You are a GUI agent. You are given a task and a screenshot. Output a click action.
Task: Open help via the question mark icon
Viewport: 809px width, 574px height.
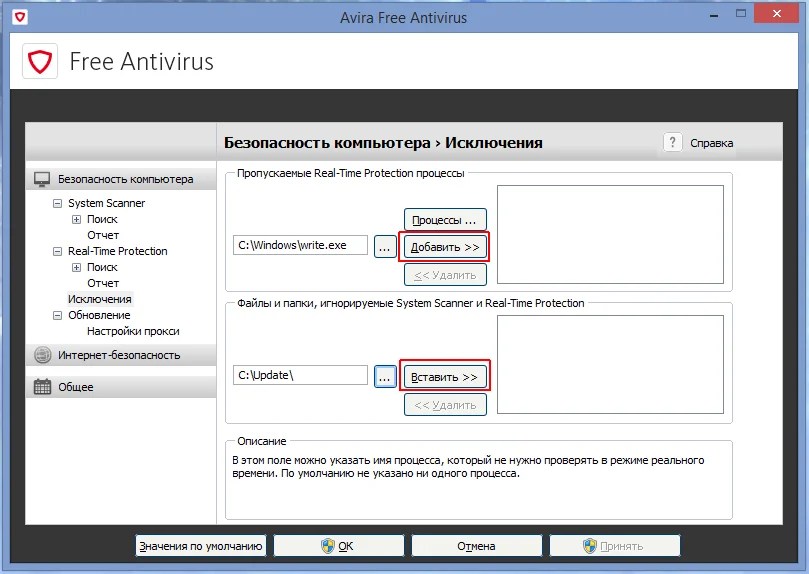673,142
